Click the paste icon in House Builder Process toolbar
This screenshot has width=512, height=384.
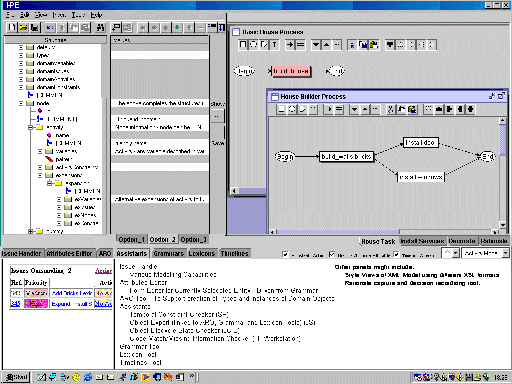[412, 109]
